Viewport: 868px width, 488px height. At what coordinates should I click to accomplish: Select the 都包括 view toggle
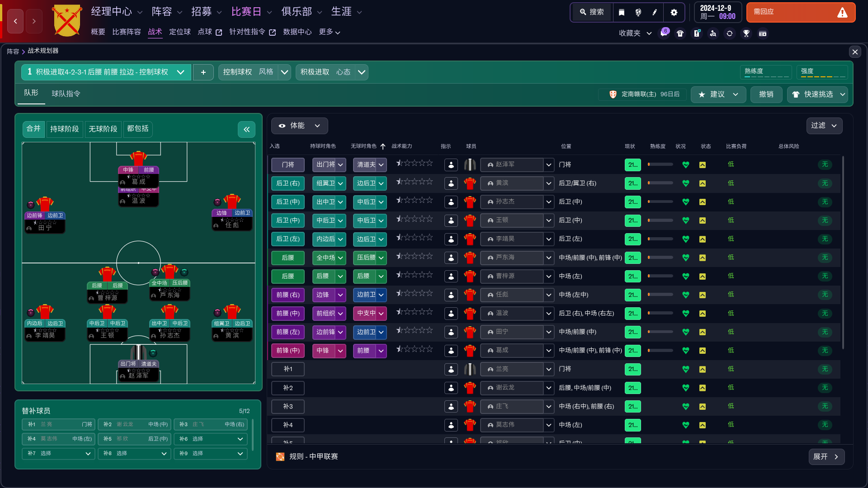[x=137, y=129]
